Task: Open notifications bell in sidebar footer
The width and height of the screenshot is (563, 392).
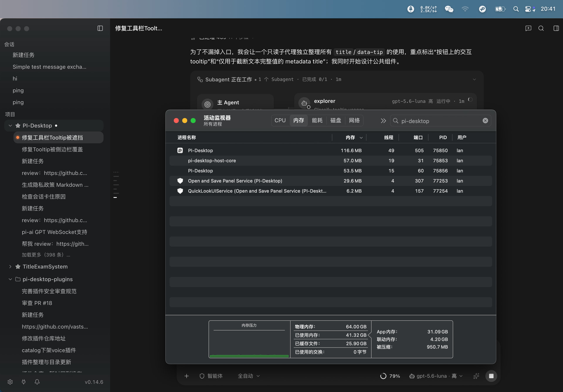Action: click(x=37, y=382)
